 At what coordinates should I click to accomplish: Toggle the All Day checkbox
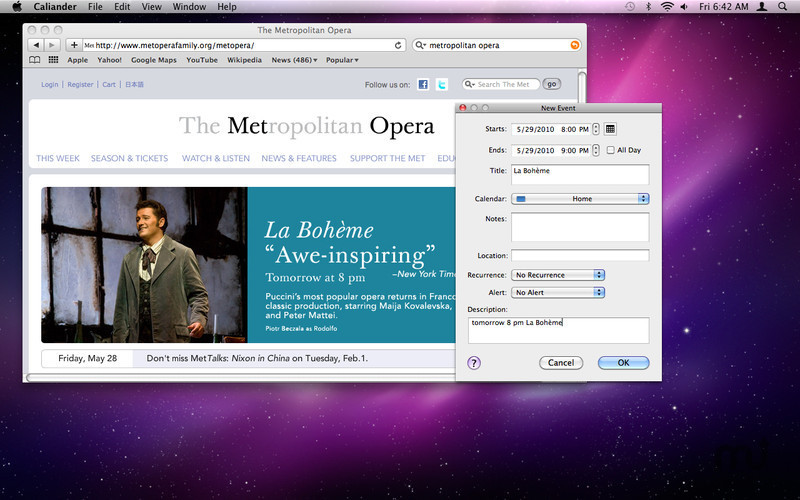(x=610, y=150)
